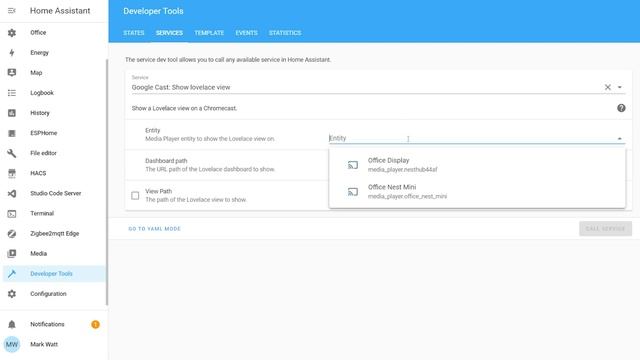Clear the selected service with X icon
Image resolution: width=640 pixels, height=360 pixels.
pyautogui.click(x=607, y=87)
